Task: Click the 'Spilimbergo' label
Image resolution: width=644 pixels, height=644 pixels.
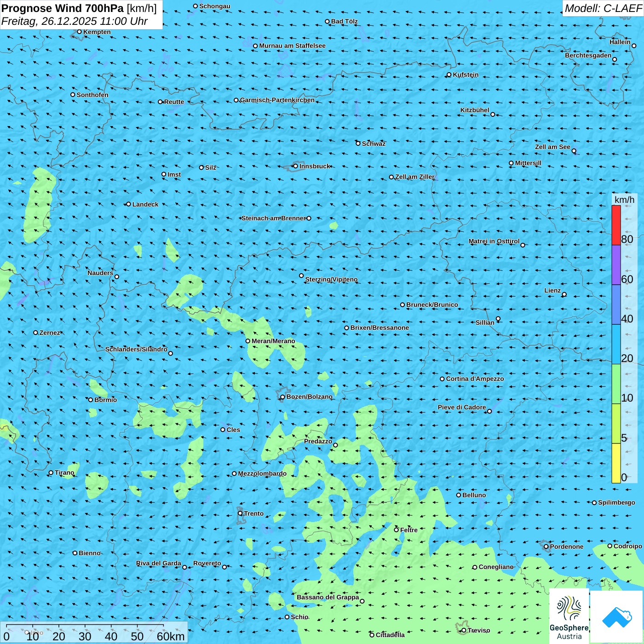Action: (616, 502)
